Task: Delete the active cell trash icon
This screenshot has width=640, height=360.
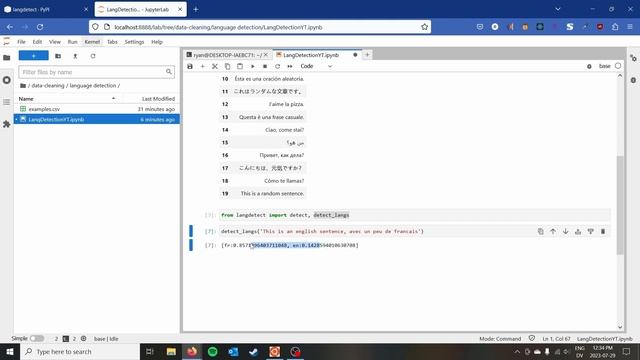Action: pos(603,231)
